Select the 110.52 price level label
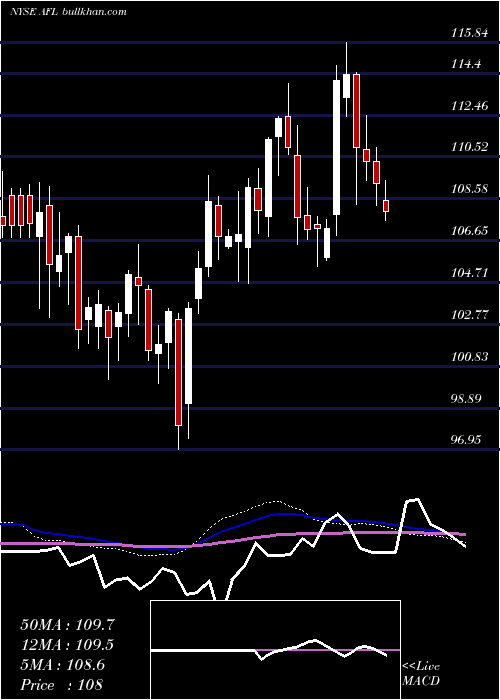This screenshot has height=700, width=500. 470,147
